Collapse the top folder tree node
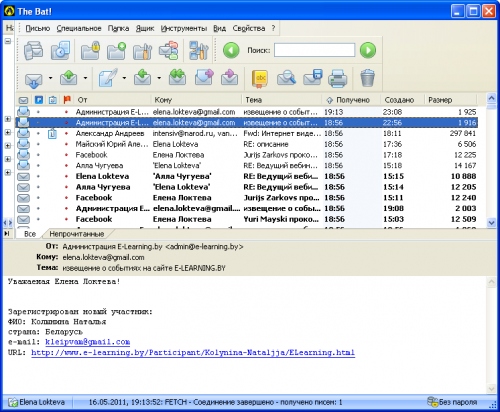The height and width of the screenshot is (412, 500). 8,41
